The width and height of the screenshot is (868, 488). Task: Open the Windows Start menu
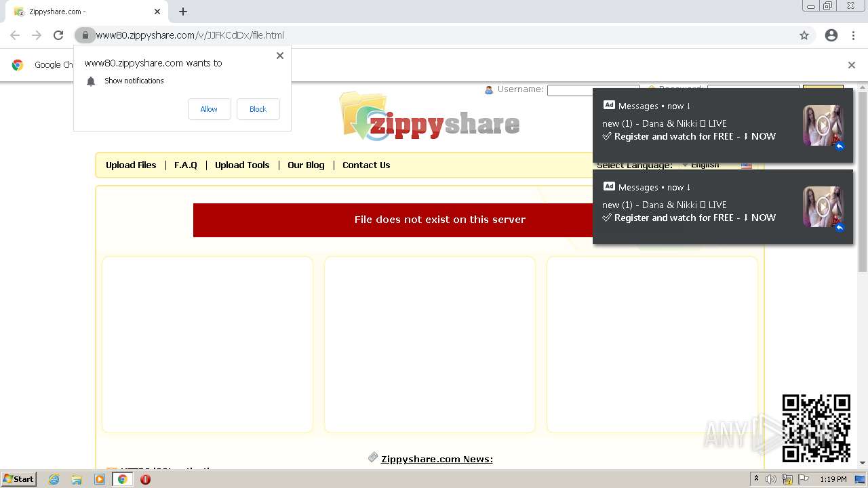[19, 479]
